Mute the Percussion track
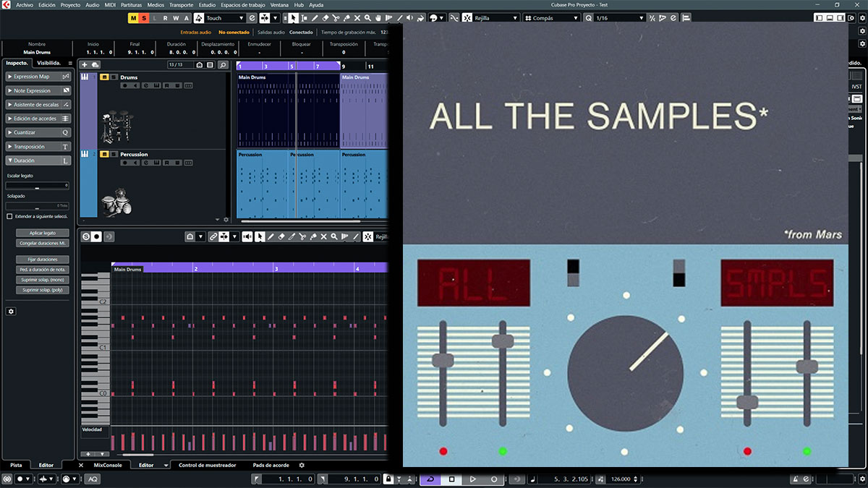Viewport: 868px width, 488px height. click(104, 154)
